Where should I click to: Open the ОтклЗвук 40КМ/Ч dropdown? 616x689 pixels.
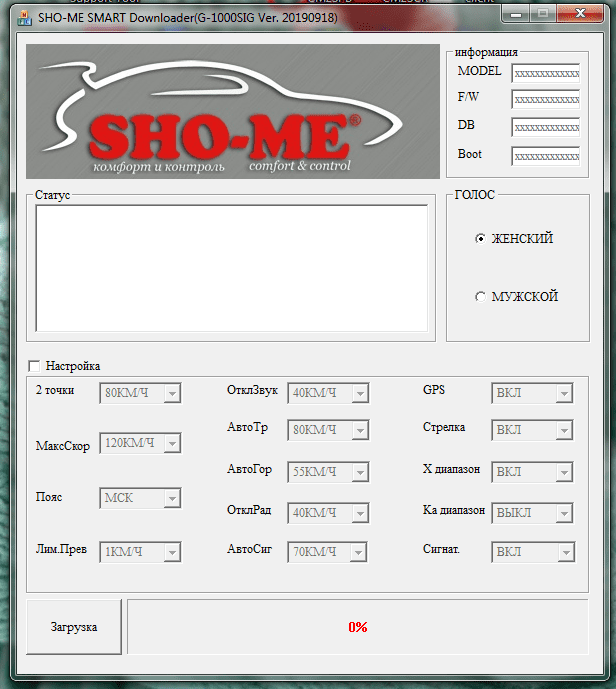point(328,393)
